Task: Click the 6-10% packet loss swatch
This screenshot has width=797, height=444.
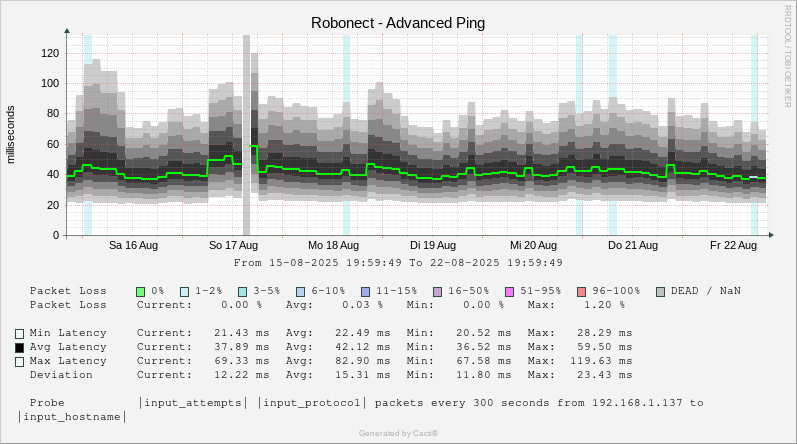Action: click(x=300, y=292)
